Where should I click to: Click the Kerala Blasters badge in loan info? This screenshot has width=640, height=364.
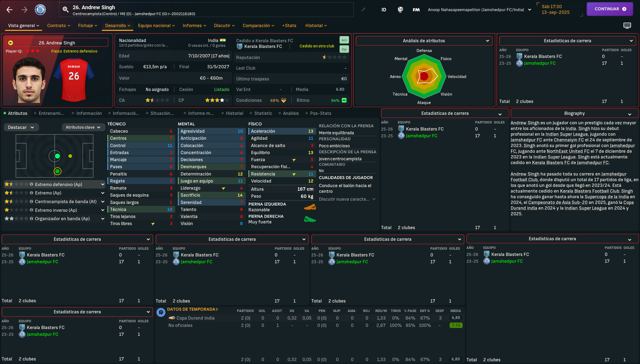239,47
